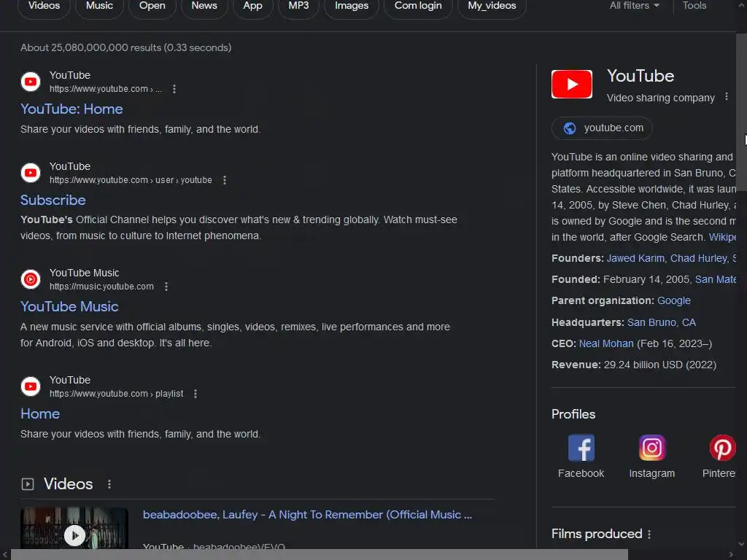Click the vertical scrollbar thumb
This screenshot has height=560, width=747.
click(x=741, y=112)
